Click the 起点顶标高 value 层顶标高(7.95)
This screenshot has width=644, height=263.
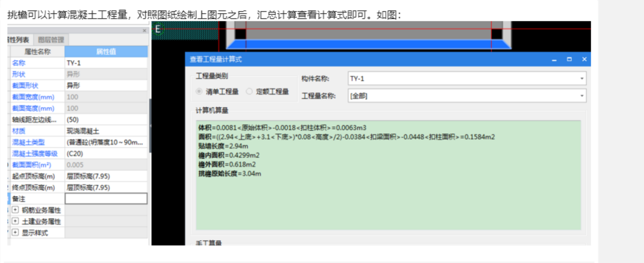[x=106, y=176]
